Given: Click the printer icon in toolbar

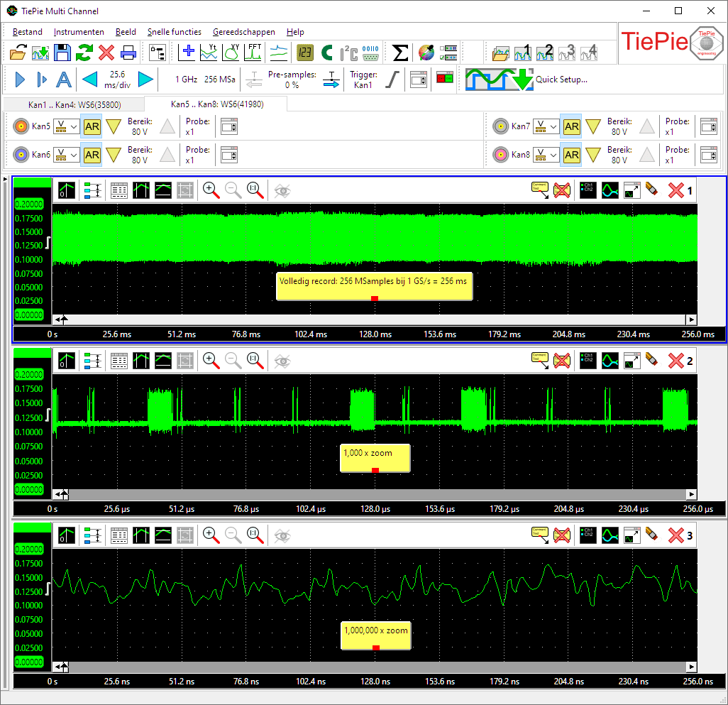Looking at the screenshot, I should click(x=128, y=52).
